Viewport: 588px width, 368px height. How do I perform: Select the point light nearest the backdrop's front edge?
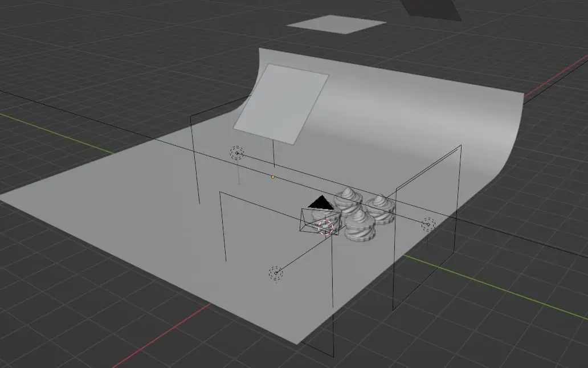tap(276, 273)
